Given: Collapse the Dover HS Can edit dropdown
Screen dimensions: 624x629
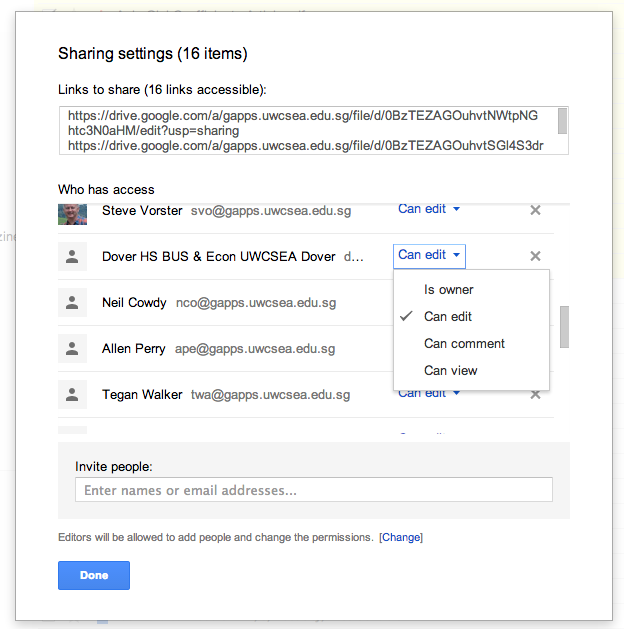Looking at the screenshot, I should [429, 256].
